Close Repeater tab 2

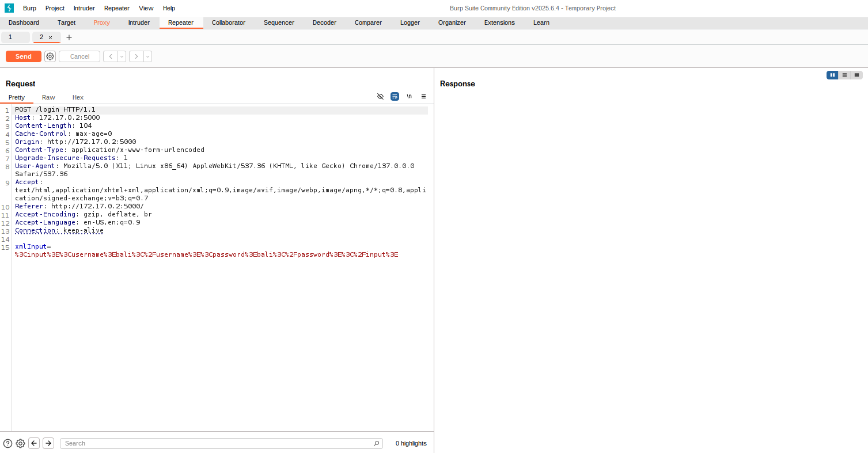pyautogui.click(x=51, y=37)
